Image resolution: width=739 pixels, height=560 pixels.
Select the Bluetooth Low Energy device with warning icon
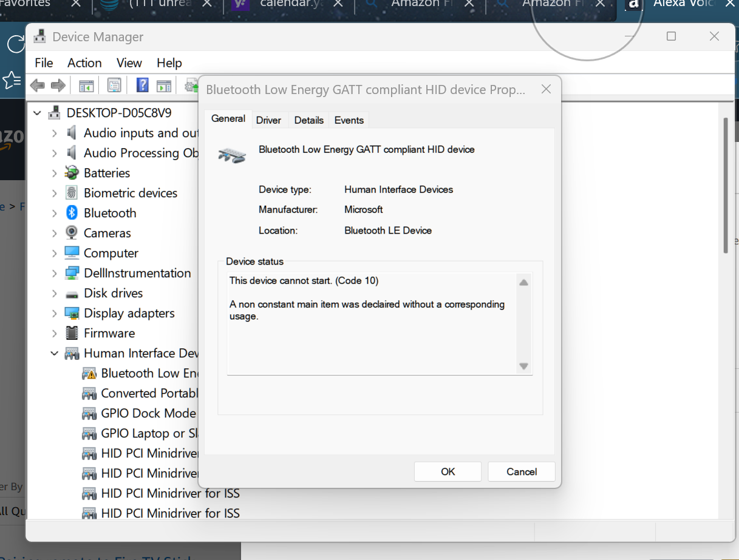click(149, 373)
